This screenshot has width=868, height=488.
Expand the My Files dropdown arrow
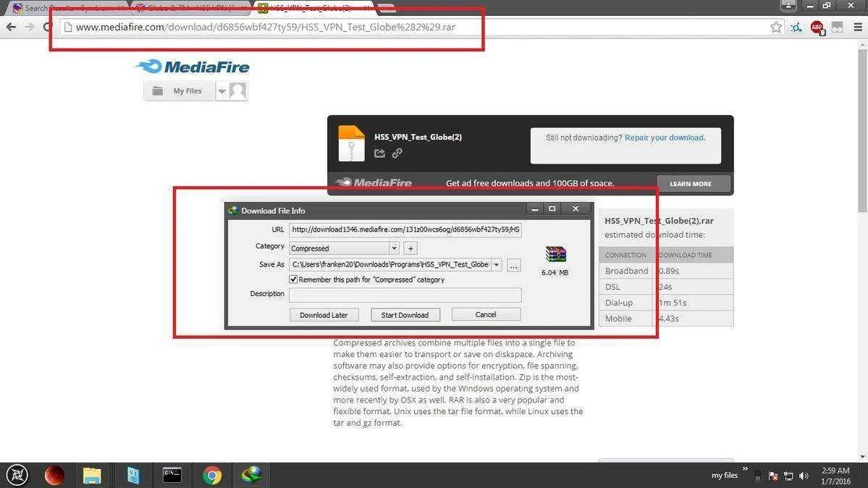click(222, 91)
